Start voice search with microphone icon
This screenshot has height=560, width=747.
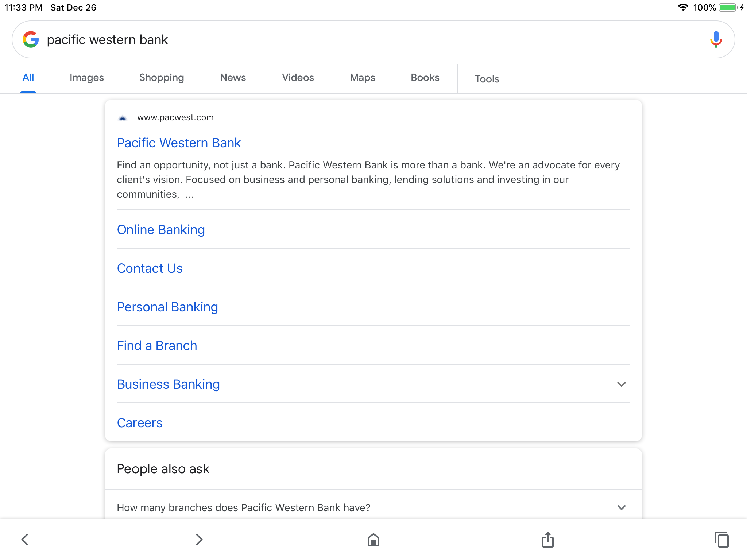pos(716,39)
